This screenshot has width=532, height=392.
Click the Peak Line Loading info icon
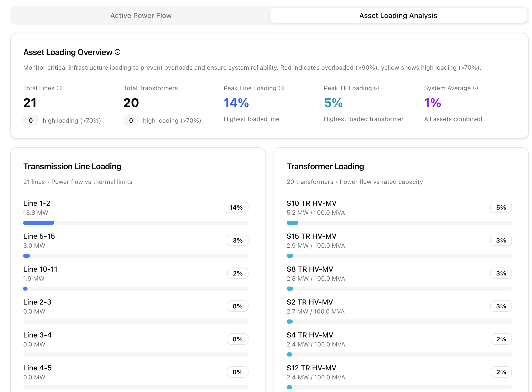(281, 88)
